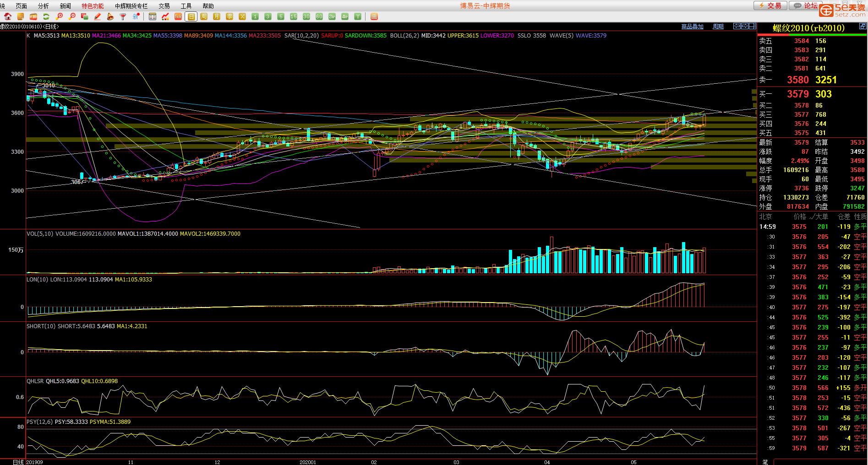Click the 商品叠加 link
The image size is (868, 465).
click(x=692, y=27)
